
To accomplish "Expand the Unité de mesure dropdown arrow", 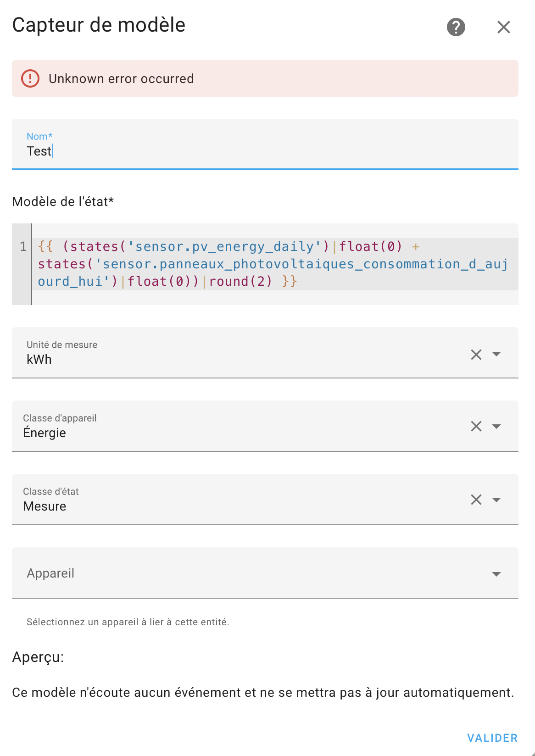I will (x=496, y=354).
